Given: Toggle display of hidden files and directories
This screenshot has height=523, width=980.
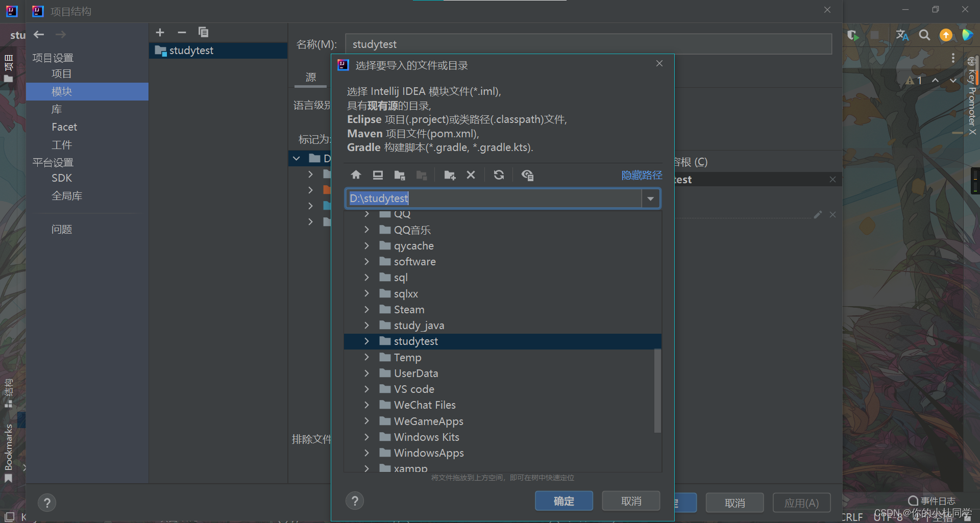Looking at the screenshot, I should [x=527, y=175].
